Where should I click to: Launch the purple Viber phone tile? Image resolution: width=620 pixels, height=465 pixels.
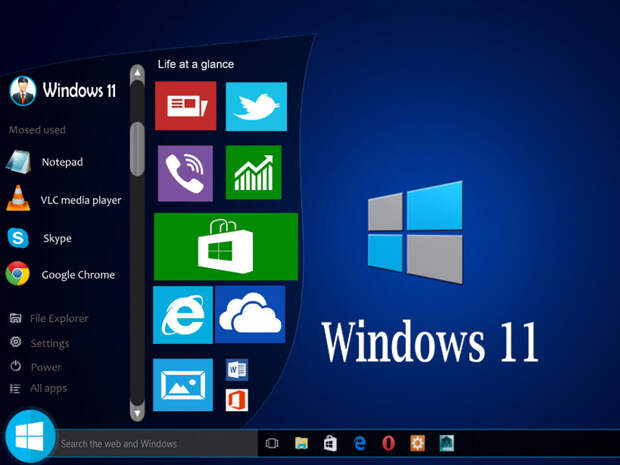[x=185, y=173]
